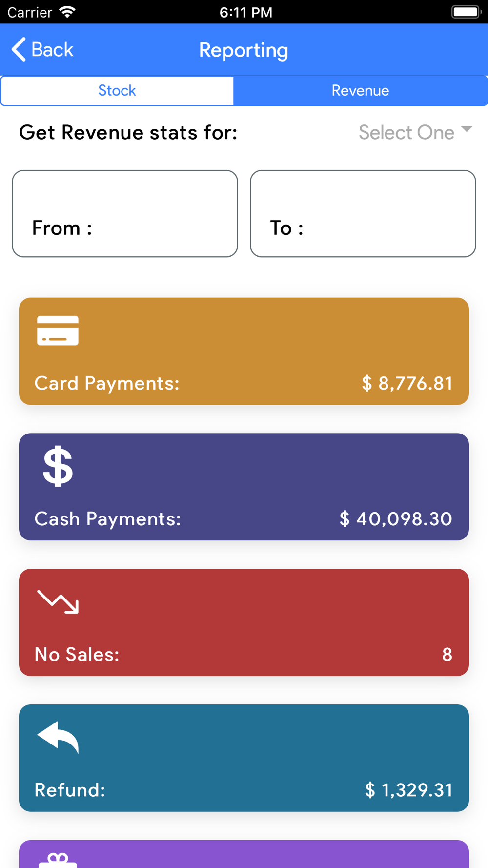Expand the dropdown arrow beside Select One
The height and width of the screenshot is (868, 488).
tap(467, 129)
